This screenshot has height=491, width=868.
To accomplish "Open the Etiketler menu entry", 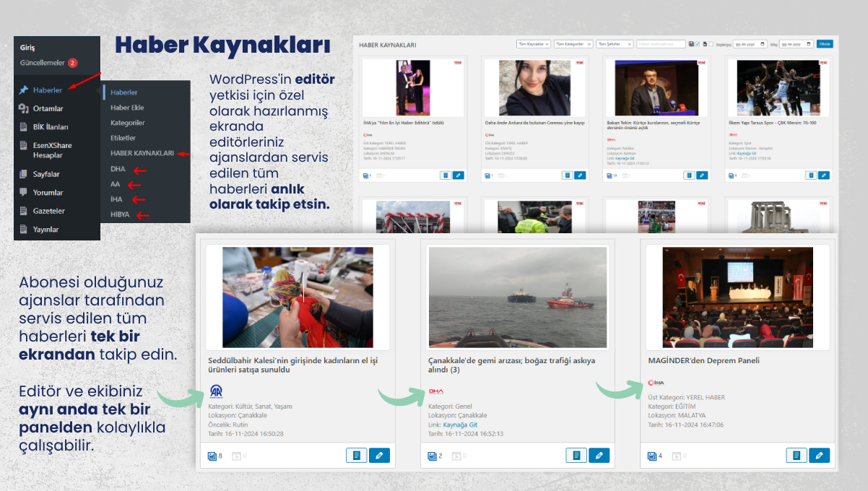I will pos(123,136).
